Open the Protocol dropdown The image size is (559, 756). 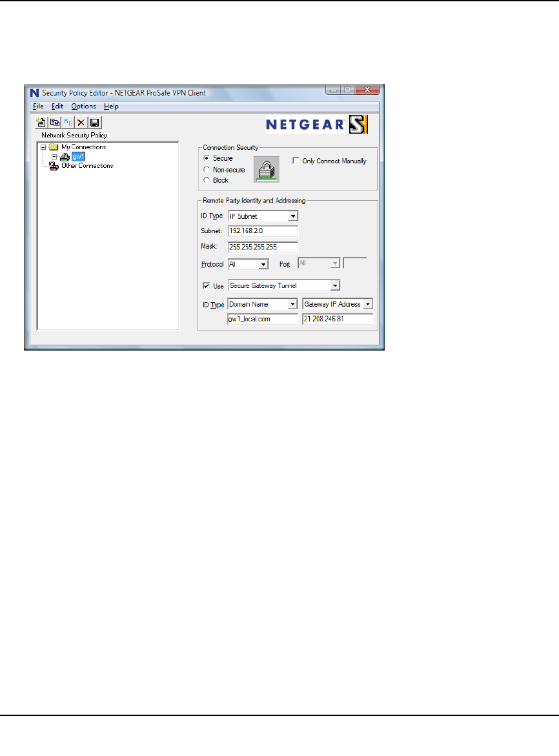263,264
